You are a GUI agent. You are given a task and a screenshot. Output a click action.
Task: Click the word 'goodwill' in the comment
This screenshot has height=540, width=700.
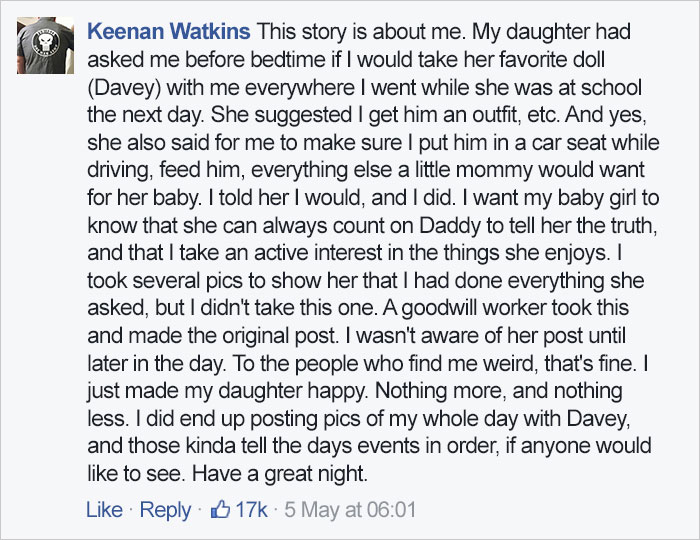[440, 308]
